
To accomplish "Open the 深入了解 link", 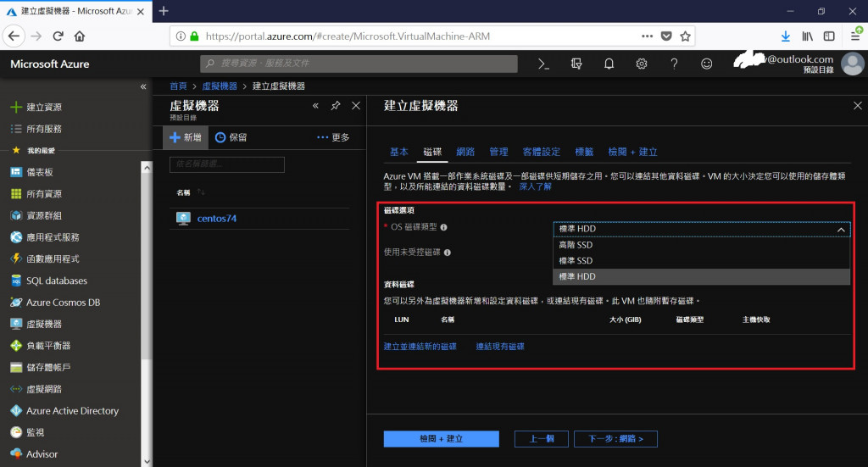I will click(536, 186).
